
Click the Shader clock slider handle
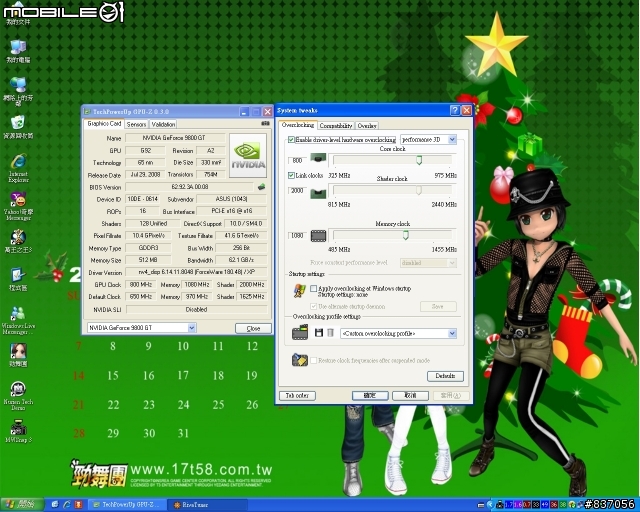point(419,190)
